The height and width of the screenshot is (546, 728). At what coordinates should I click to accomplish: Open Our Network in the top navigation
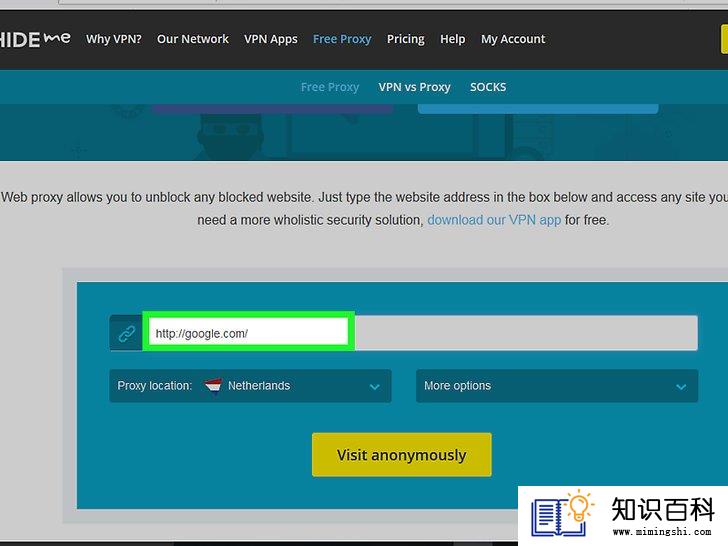tap(193, 39)
